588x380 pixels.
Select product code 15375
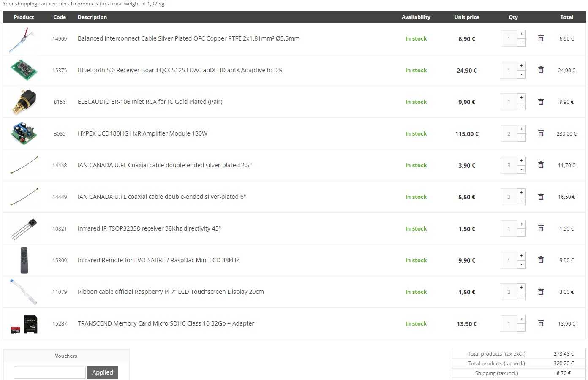[x=60, y=70]
